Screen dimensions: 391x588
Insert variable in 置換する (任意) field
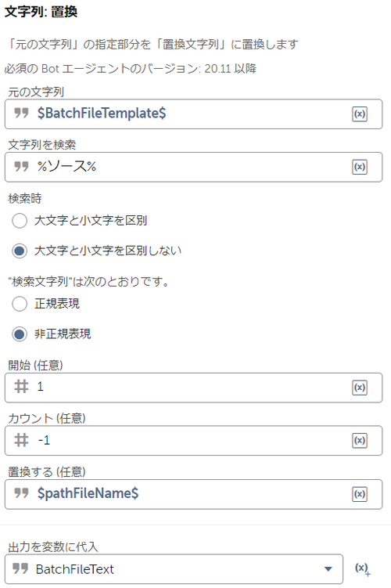tap(360, 494)
